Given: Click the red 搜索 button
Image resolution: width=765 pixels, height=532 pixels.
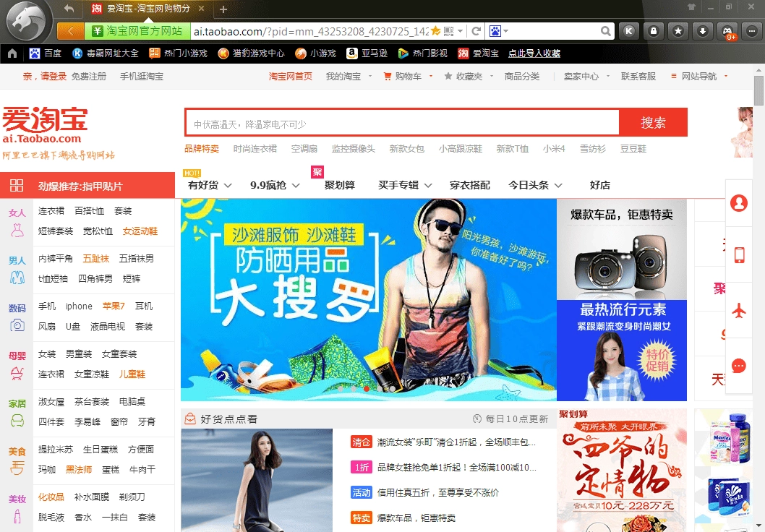Looking at the screenshot, I should (653, 122).
